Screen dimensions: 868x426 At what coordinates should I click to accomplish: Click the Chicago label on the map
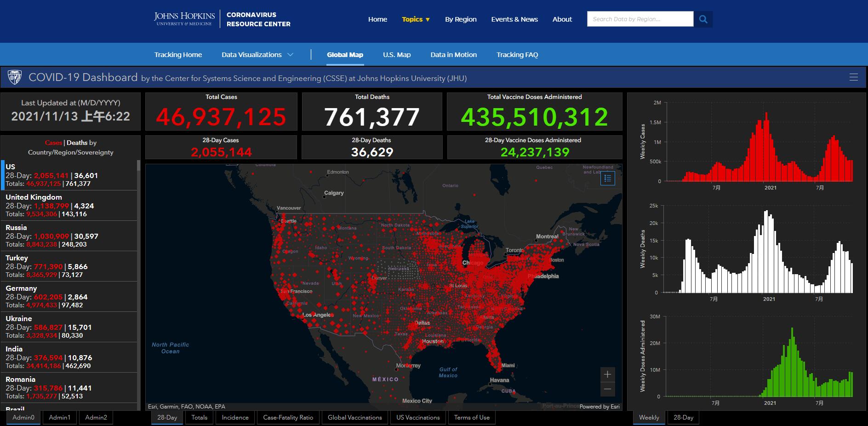473,263
